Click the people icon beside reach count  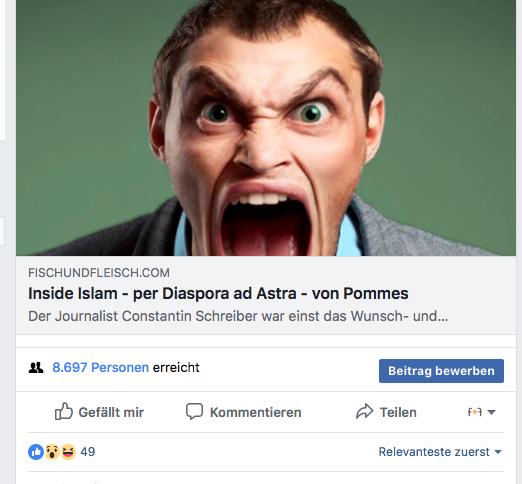pyautogui.click(x=36, y=368)
